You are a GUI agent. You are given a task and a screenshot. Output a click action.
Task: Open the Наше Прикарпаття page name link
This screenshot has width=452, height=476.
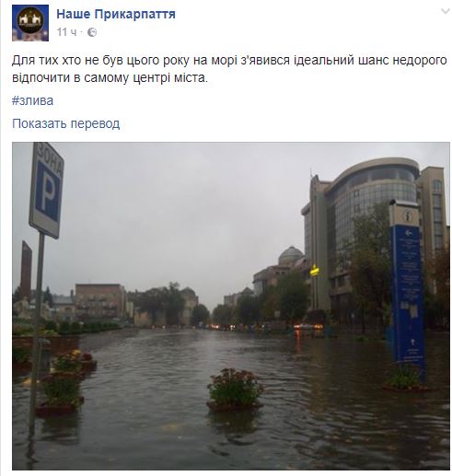click(x=116, y=14)
